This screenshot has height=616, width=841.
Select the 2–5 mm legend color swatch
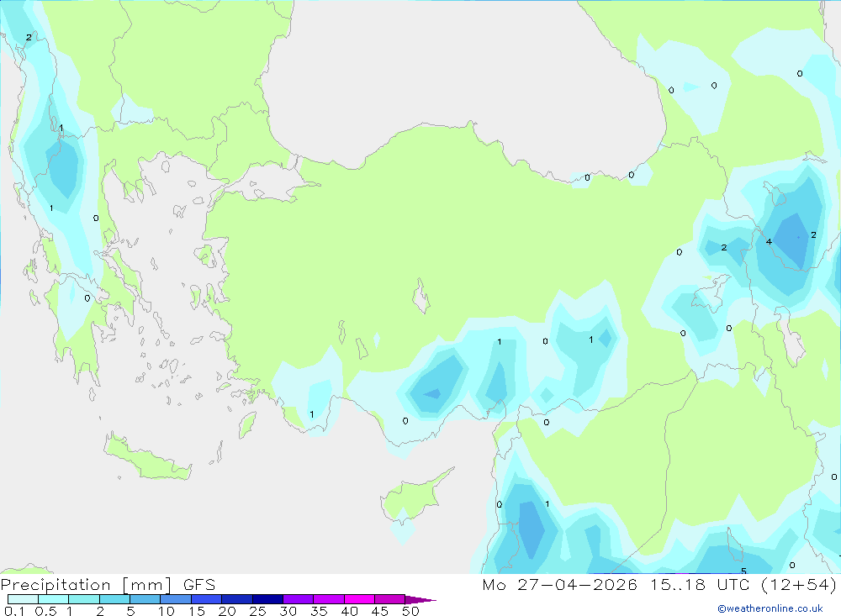(x=114, y=599)
